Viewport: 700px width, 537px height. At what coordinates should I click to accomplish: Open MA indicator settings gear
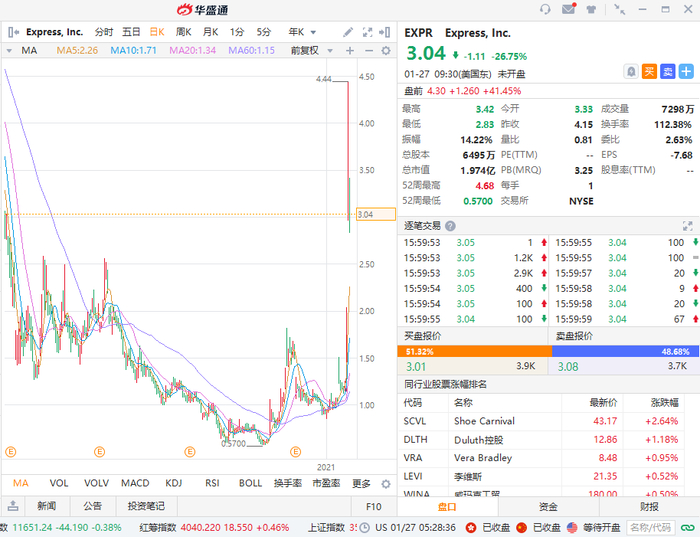click(x=386, y=50)
